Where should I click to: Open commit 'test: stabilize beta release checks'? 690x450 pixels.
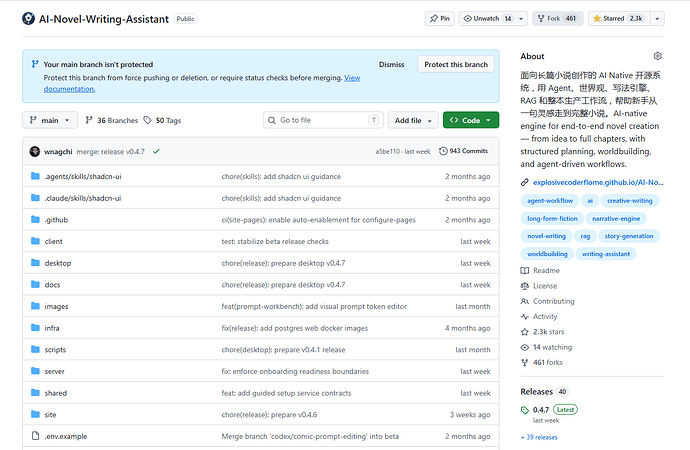(275, 241)
